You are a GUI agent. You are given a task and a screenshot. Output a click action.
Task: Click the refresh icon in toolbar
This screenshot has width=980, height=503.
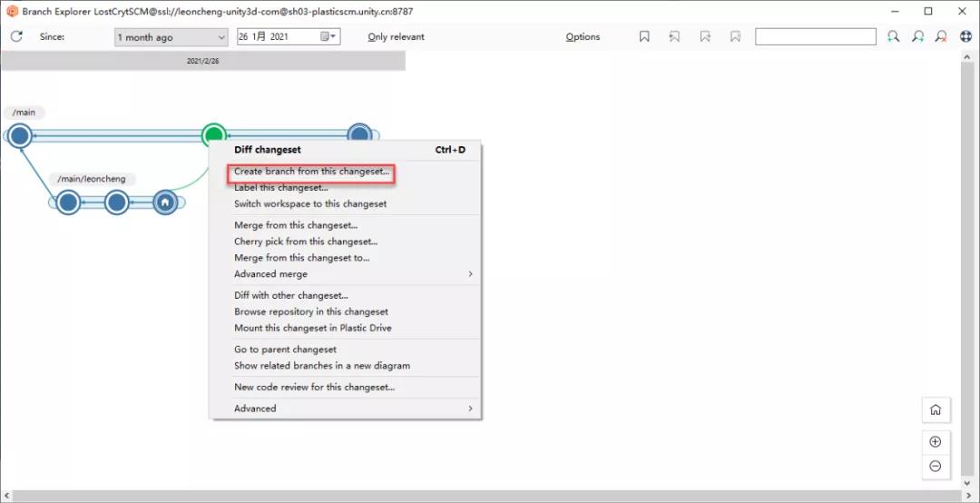16,36
